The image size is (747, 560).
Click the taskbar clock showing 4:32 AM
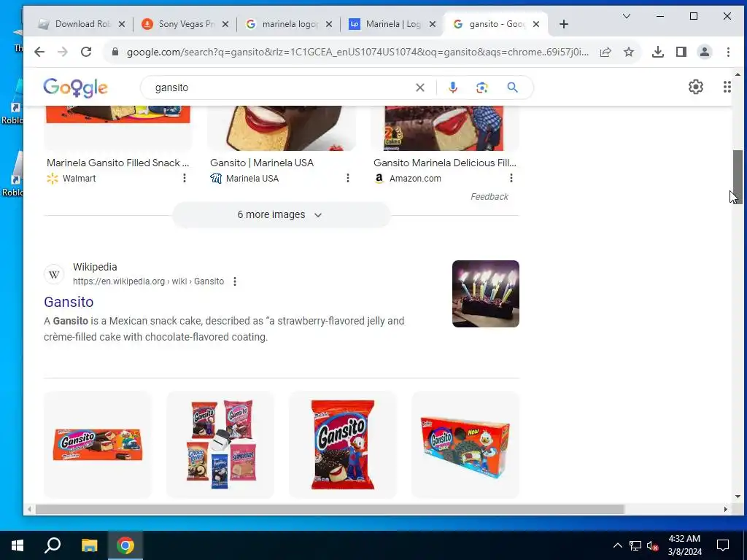tap(684, 545)
